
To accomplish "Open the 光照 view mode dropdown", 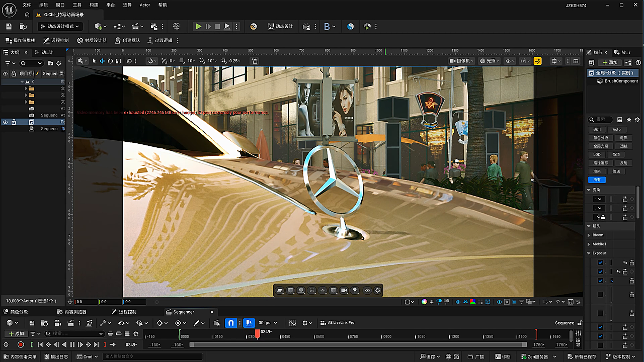I will pyautogui.click(x=490, y=61).
